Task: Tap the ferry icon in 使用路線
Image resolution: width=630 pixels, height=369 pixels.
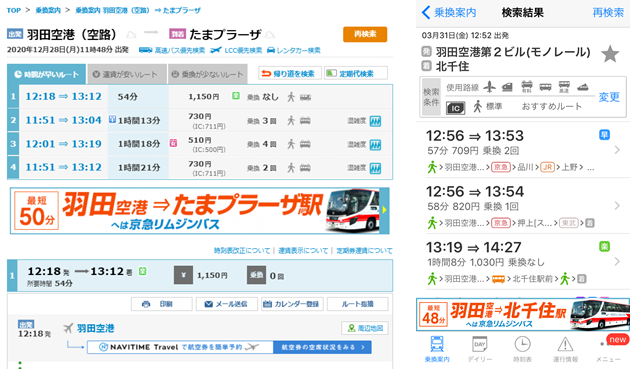Action: pyautogui.click(x=583, y=86)
